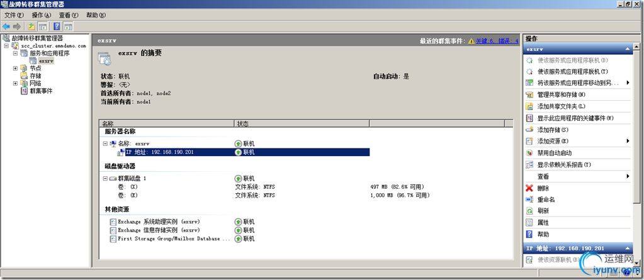Click the 刷新 refresh icon
The width and height of the screenshot is (644, 280).
click(x=529, y=211)
